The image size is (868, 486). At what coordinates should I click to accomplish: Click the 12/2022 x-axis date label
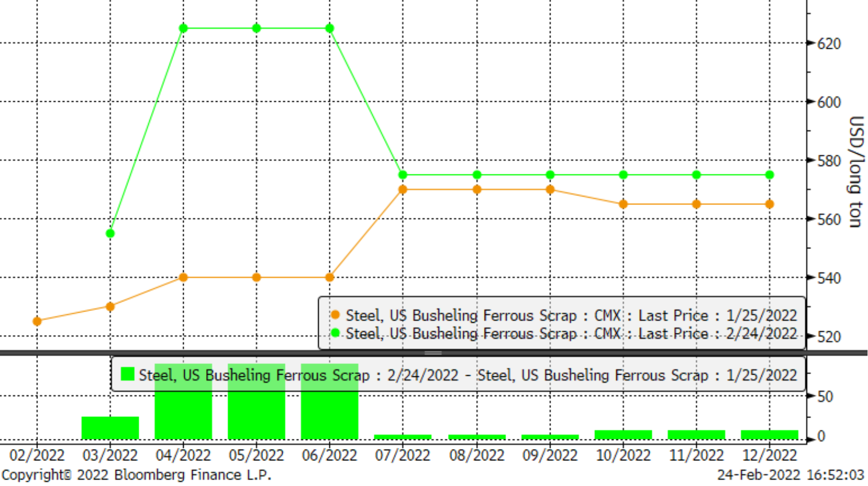[769, 455]
